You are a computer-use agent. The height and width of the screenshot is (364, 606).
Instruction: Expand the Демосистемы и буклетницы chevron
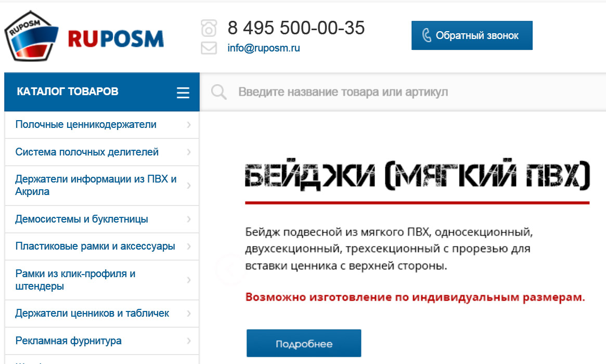pyautogui.click(x=189, y=219)
